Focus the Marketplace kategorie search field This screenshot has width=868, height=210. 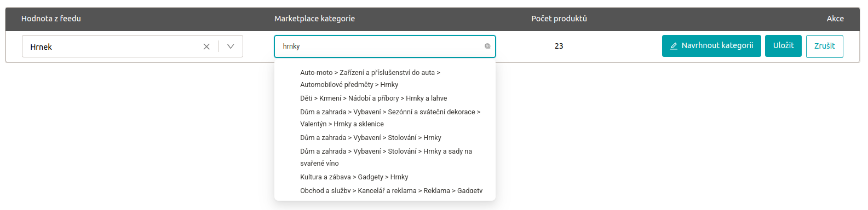tap(385, 46)
